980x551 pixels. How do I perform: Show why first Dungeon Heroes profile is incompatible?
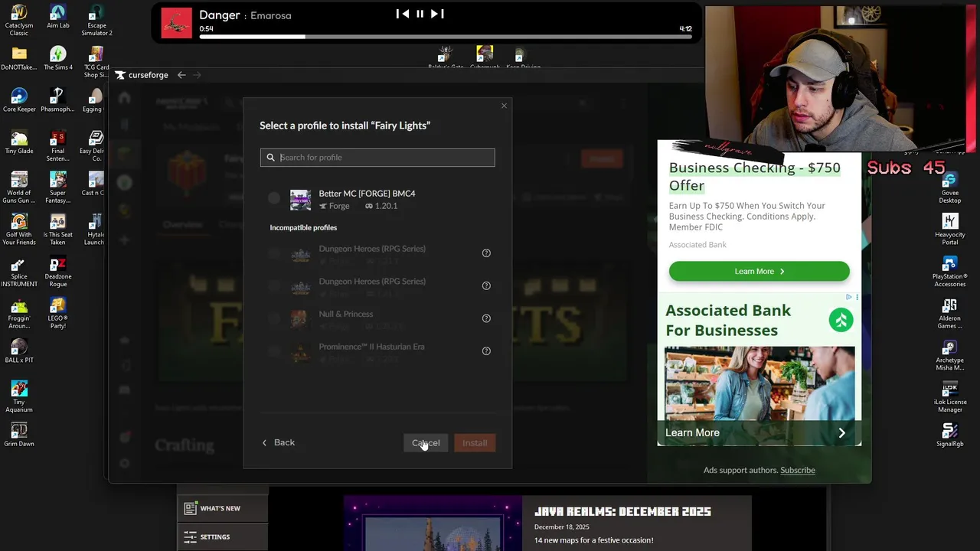[486, 253]
